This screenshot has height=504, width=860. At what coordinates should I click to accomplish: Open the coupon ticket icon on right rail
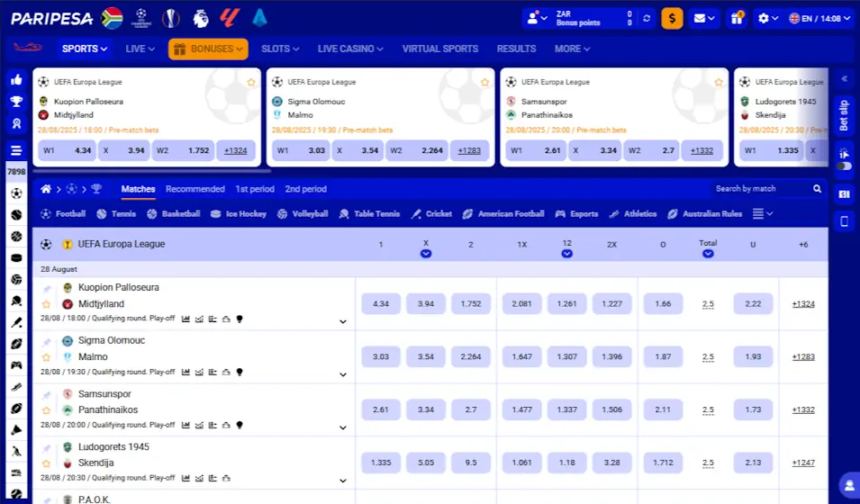point(845,194)
